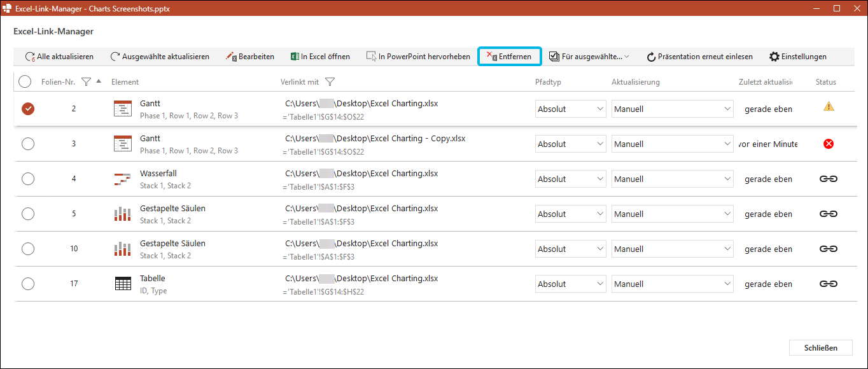
Task: Click stacked columns icon in slide 5 row
Action: tap(122, 214)
